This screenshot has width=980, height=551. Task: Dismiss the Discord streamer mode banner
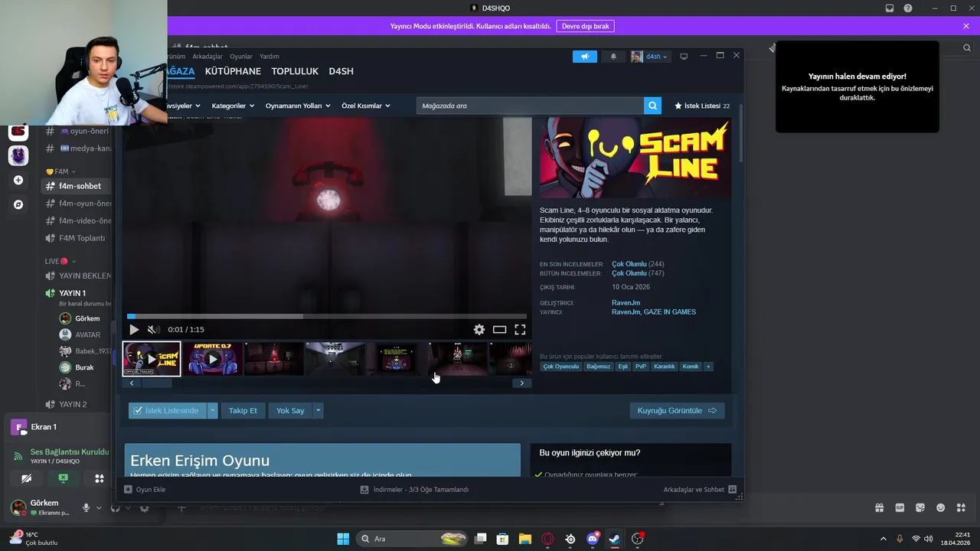pos(966,26)
